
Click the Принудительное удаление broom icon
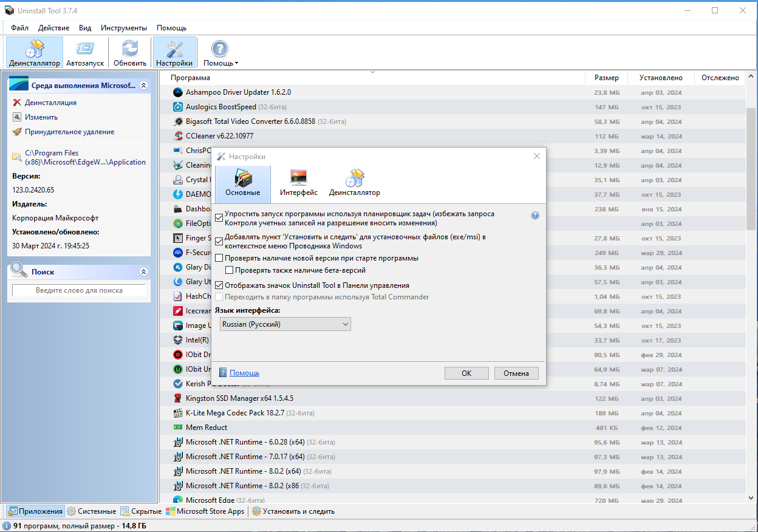coord(17,132)
